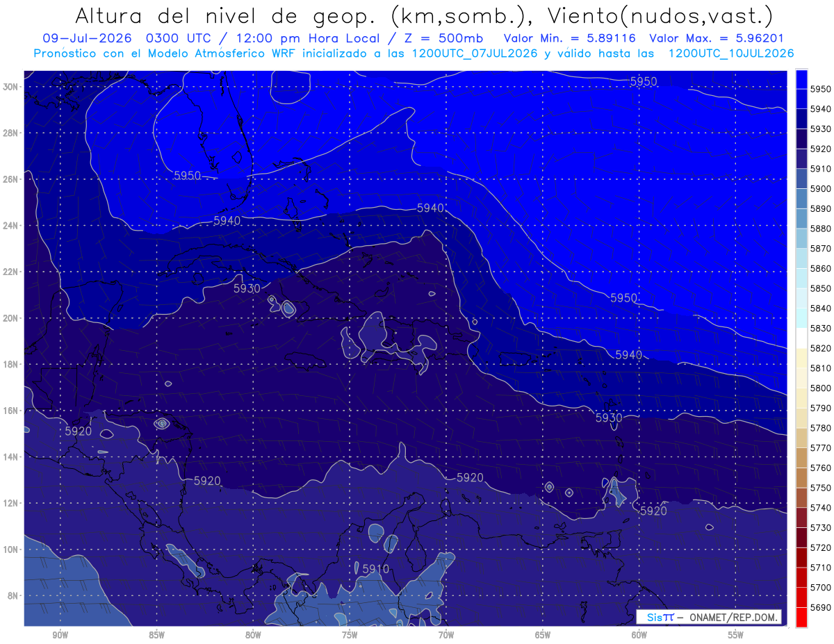Click the 90W longitude axis label

[60, 635]
